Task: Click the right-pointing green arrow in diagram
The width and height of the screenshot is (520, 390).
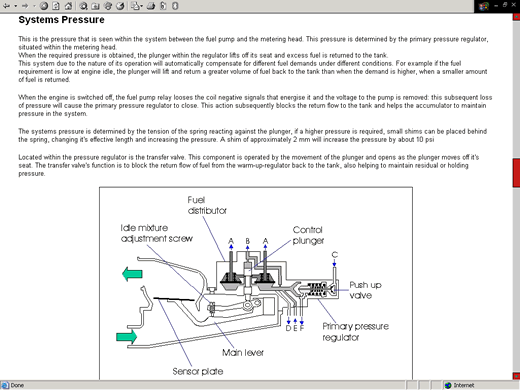Action: click(127, 337)
